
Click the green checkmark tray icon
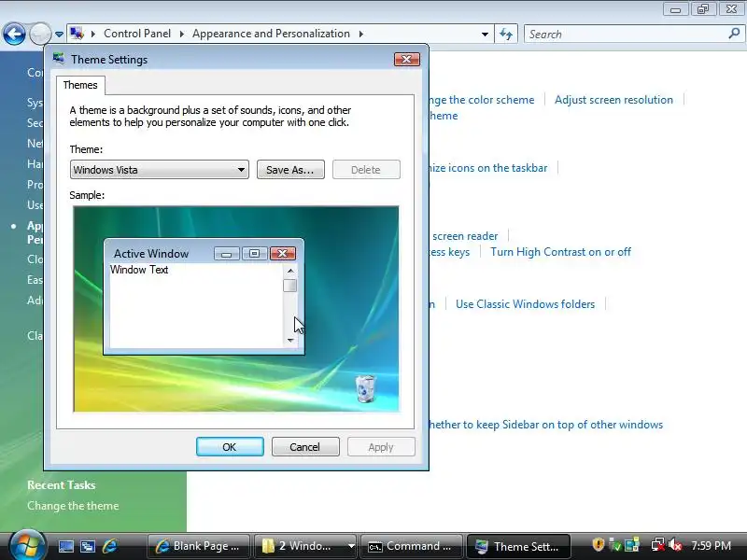point(615,545)
